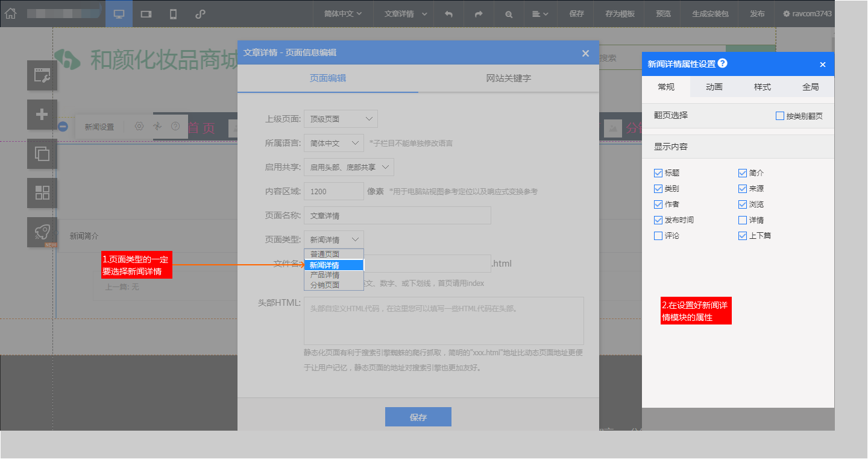Expand the 启用共享 dropdown
Screen dimensions: 868x459
click(x=348, y=166)
